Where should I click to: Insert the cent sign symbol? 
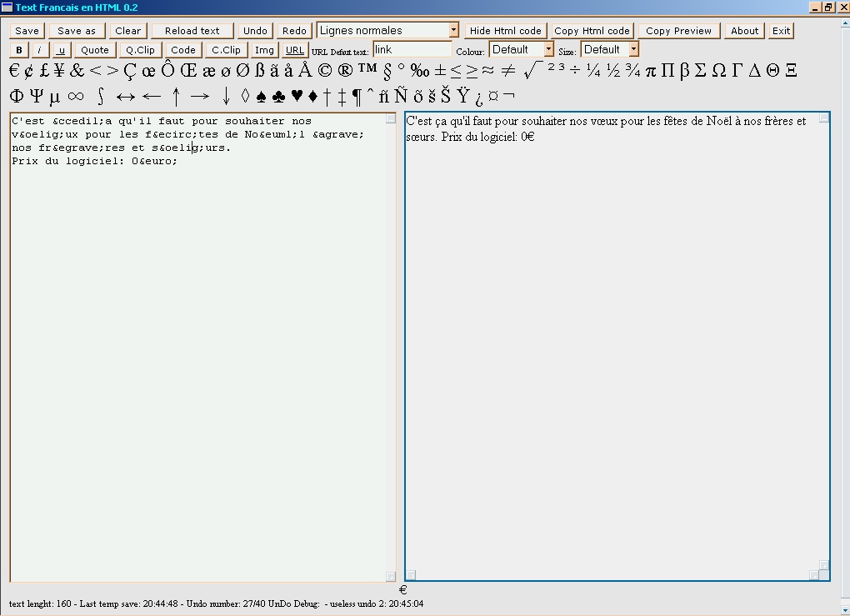point(28,71)
